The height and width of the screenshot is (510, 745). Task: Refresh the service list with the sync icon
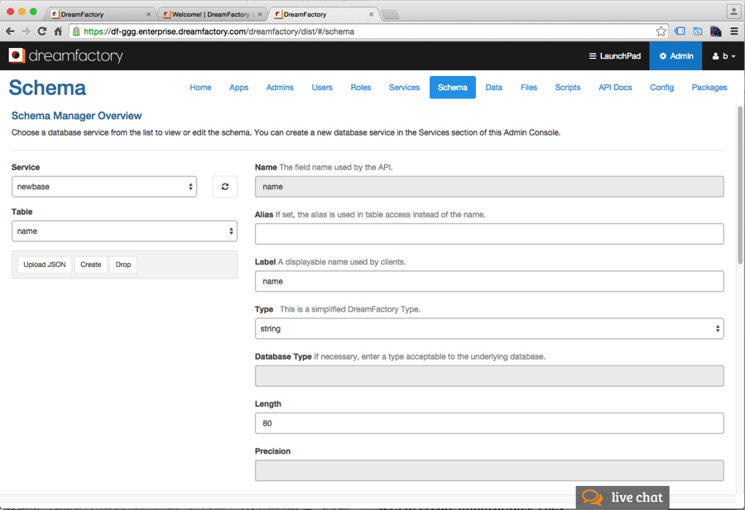tap(225, 187)
